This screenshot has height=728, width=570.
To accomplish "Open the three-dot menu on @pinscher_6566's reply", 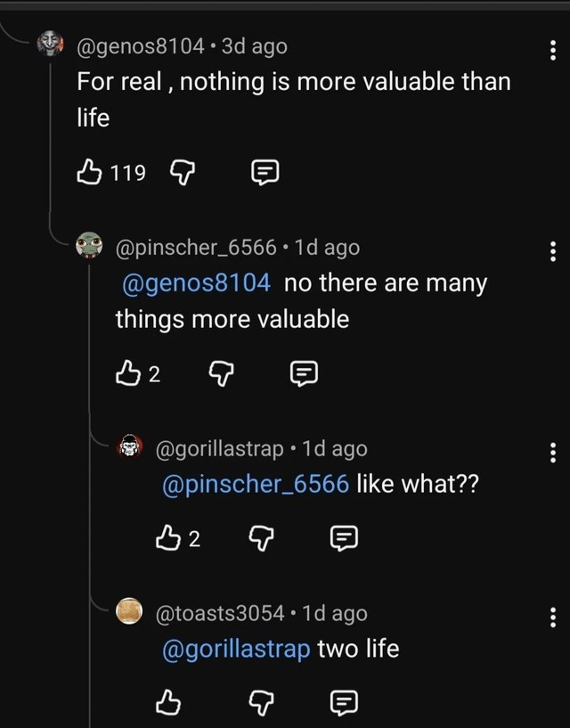I will (x=554, y=252).
